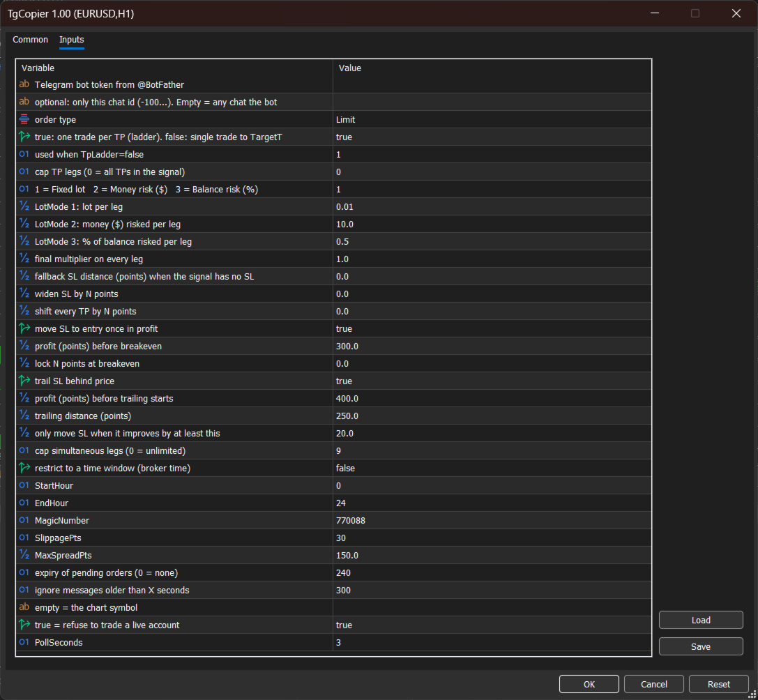Viewport: 758px width, 700px height.
Task: Edit the optional chat id value field
Action: click(x=492, y=102)
